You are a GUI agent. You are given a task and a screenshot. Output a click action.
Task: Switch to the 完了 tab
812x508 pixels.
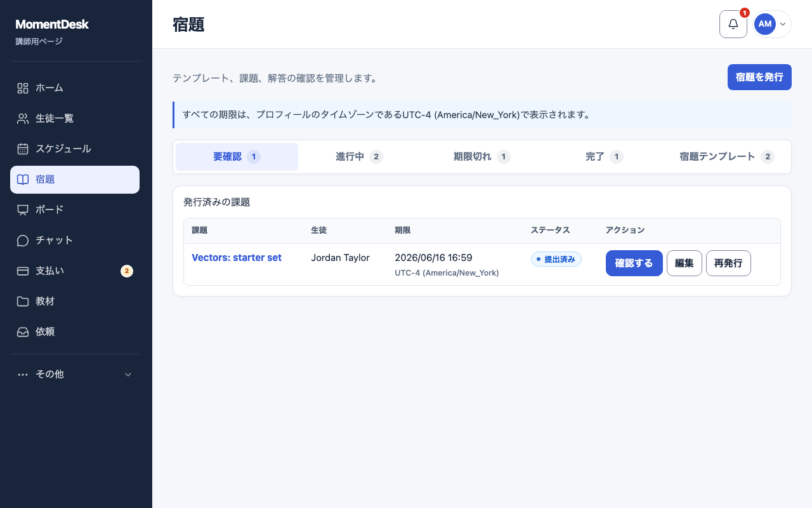click(604, 157)
